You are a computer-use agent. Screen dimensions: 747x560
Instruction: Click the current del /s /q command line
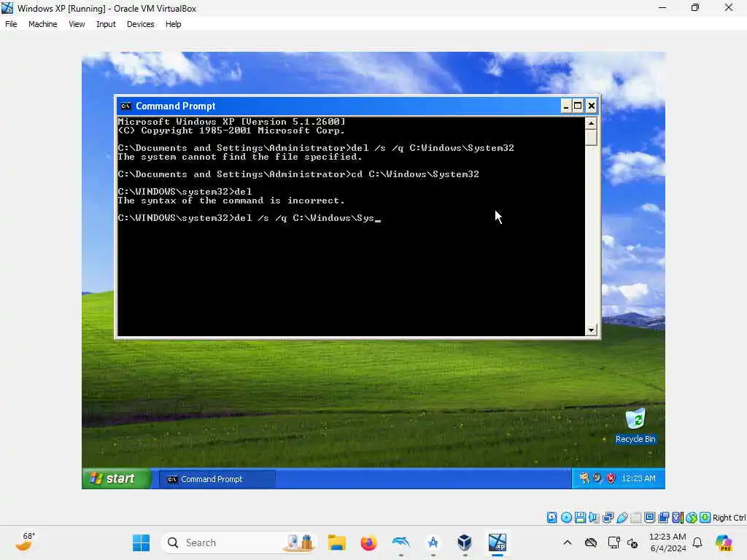click(249, 218)
